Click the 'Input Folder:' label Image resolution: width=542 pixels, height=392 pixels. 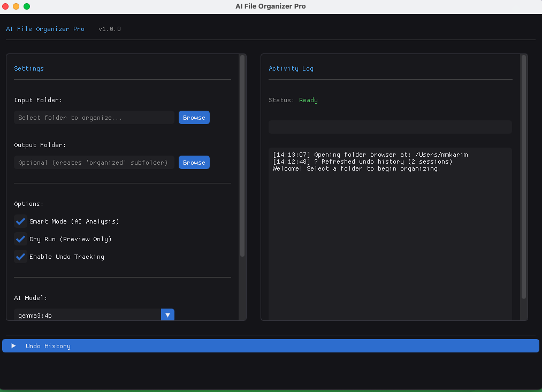(38, 100)
